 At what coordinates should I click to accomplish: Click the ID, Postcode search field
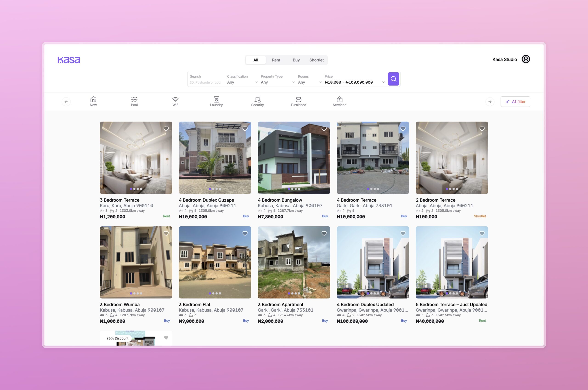206,82
